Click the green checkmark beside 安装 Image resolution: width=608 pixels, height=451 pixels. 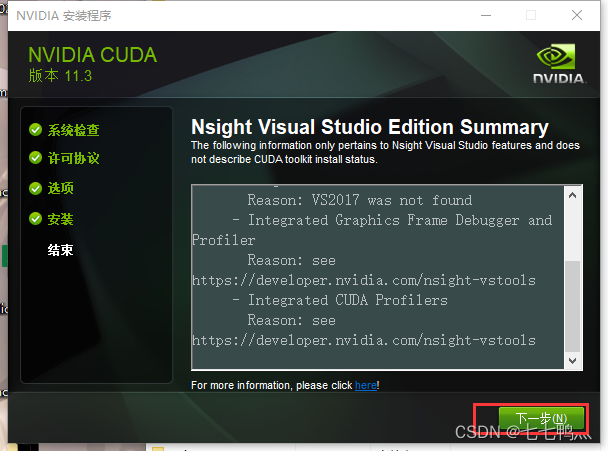pyautogui.click(x=35, y=219)
